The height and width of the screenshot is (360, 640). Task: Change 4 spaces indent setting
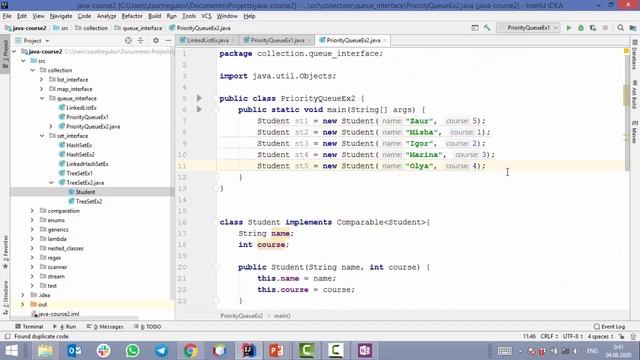pos(600,337)
